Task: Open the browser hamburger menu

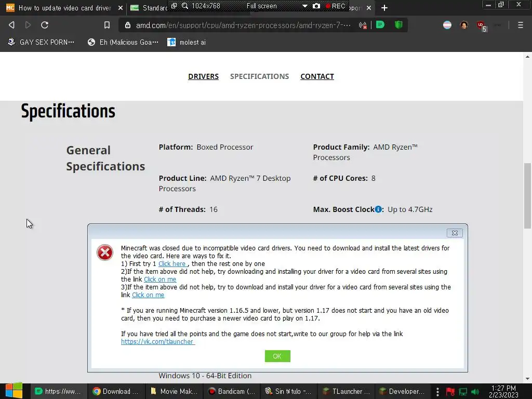Action: pos(520,25)
